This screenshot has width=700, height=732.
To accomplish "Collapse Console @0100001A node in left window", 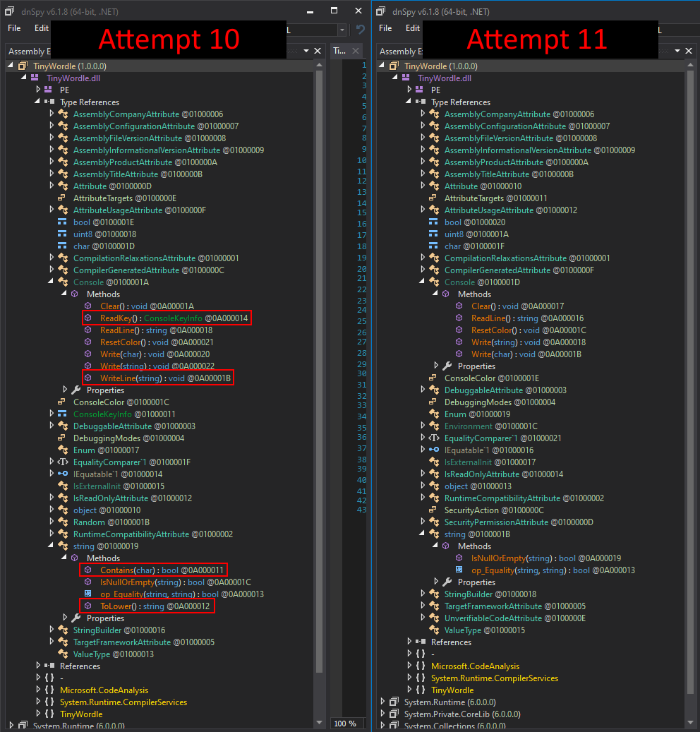I will pos(50,282).
